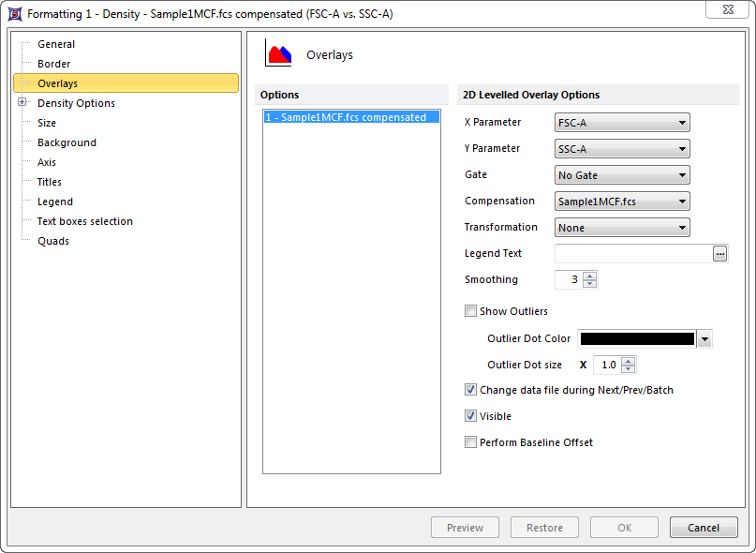Click the Legend Text ellipsis button
This screenshot has height=553, width=756.
point(719,253)
